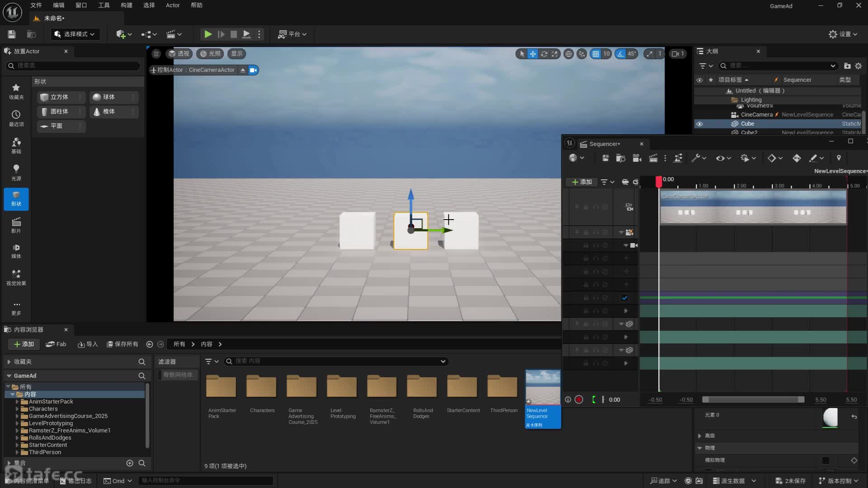
Task: Select the NewLevelSequence asset thumbnail
Action: [x=542, y=388]
